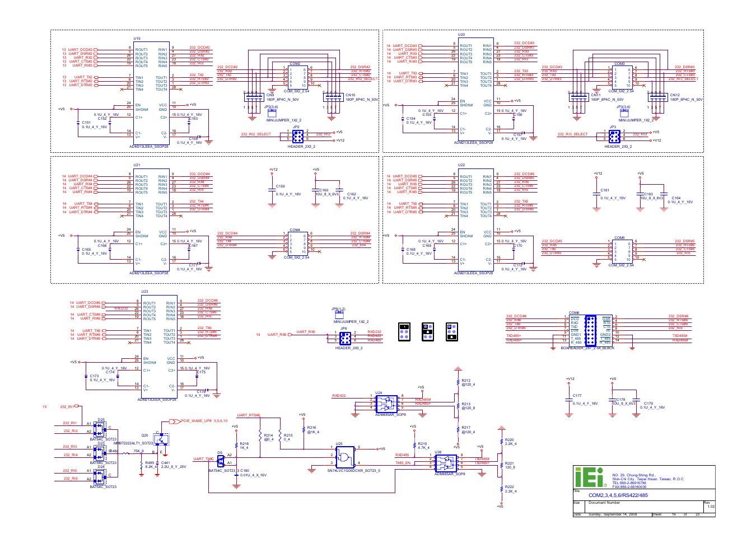The image size is (756, 534).
Task: Click the D25 diode pair symbol
Action: (99, 429)
